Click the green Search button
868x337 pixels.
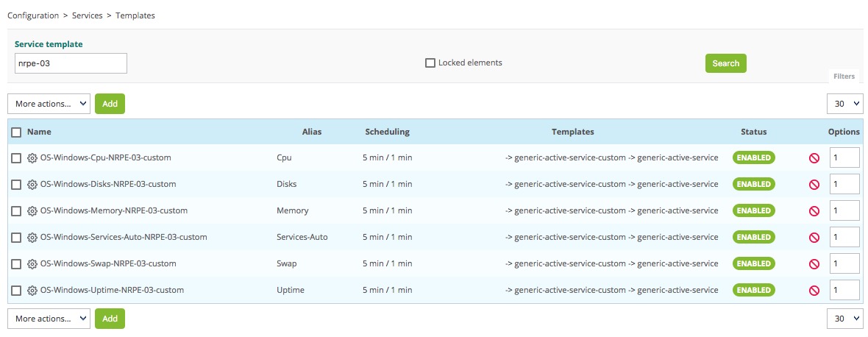point(725,63)
